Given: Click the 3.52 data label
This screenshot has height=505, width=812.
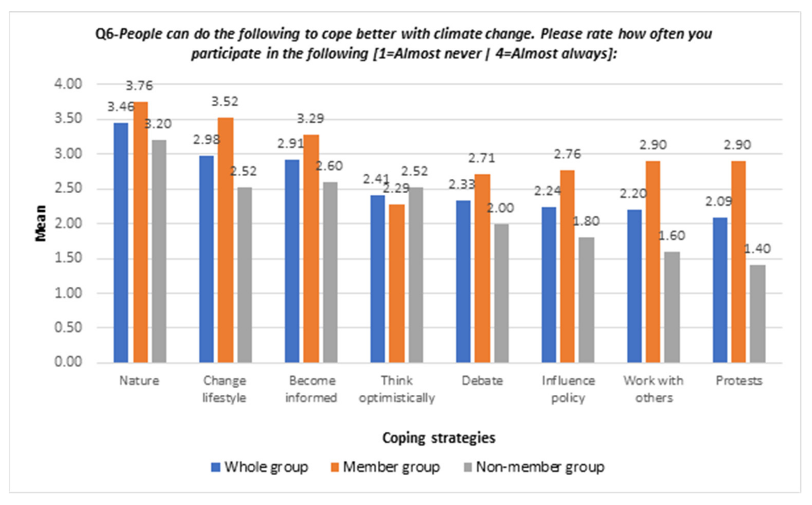Looking at the screenshot, I should pyautogui.click(x=225, y=102).
